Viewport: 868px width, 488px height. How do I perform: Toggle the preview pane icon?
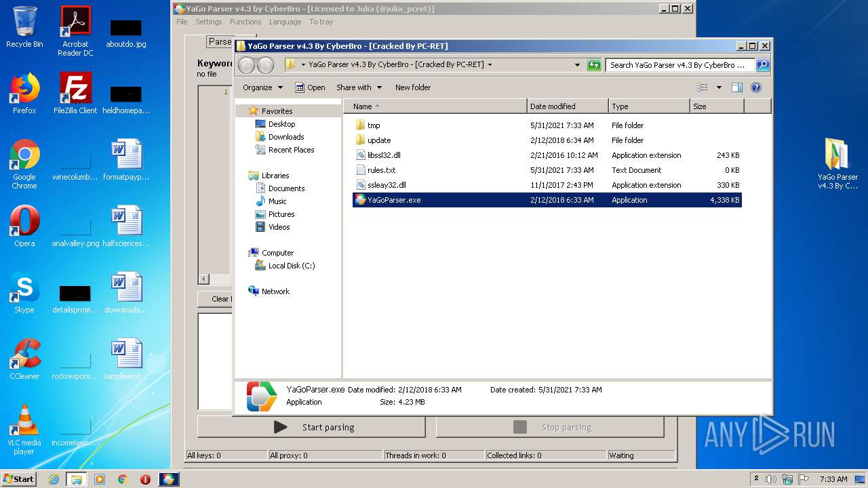(737, 87)
